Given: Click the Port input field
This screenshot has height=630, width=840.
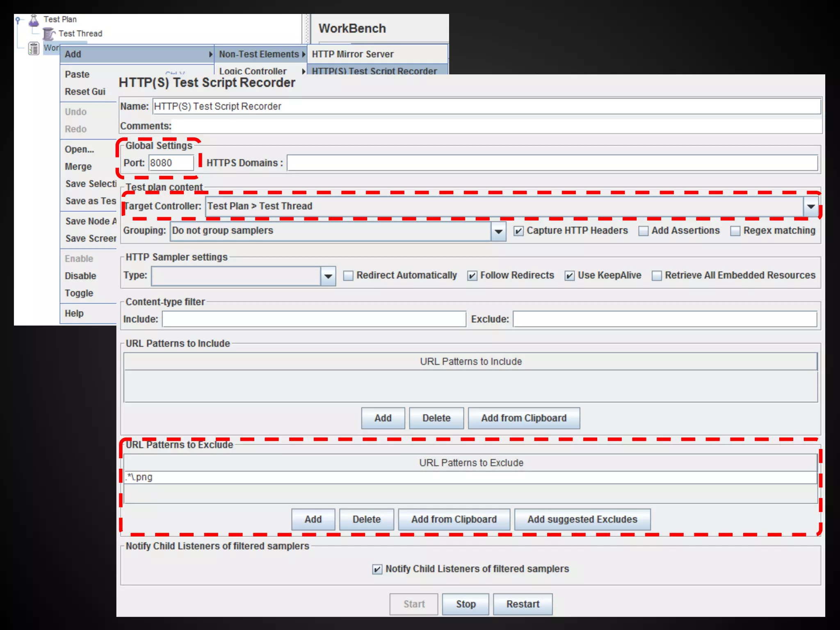Looking at the screenshot, I should click(x=171, y=163).
